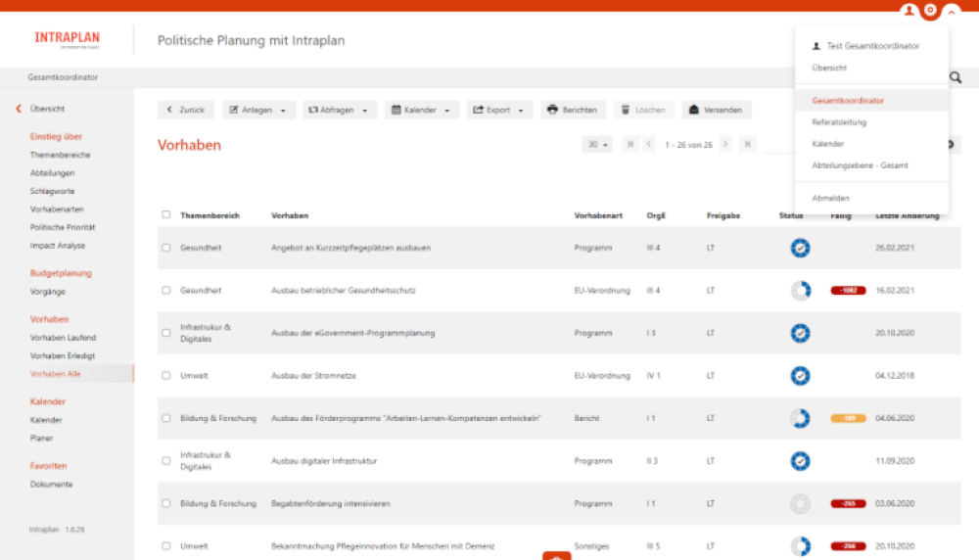This screenshot has width=979, height=560.
Task: Select checkbox for Ausbau digitaler Infrastruktur row
Action: click(166, 461)
